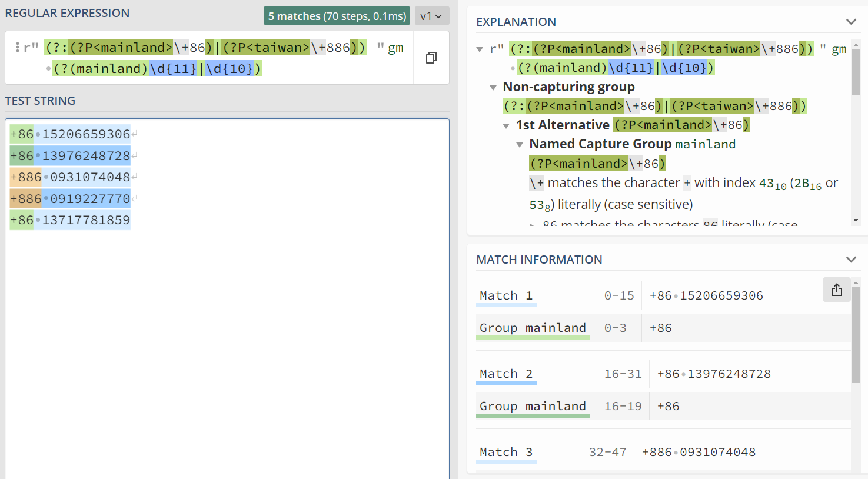Select Group mainland under Match 2
The height and width of the screenshot is (479, 868).
pos(532,406)
